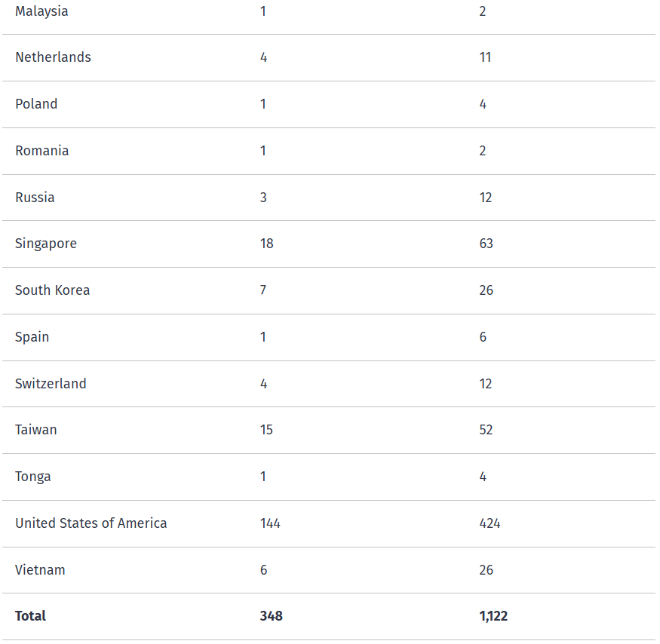
Task: Select the value 424 in the USA row
Action: point(490,523)
